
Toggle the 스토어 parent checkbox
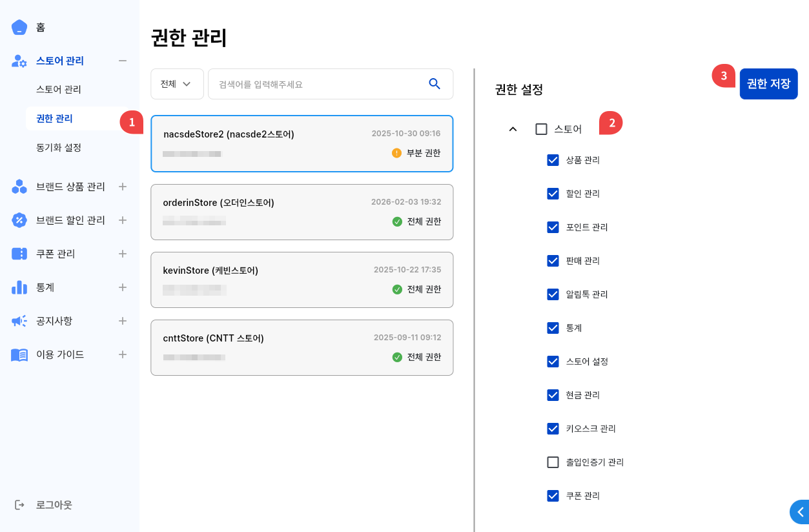click(541, 129)
